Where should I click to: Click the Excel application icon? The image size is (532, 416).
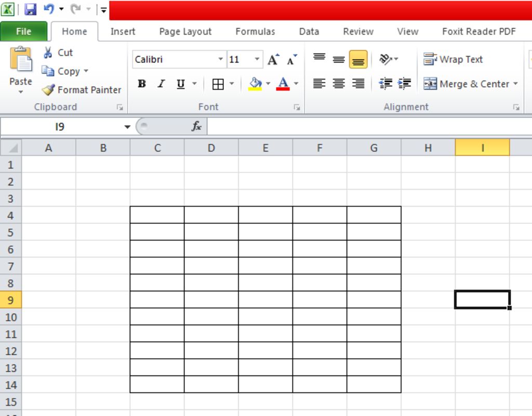click(7, 9)
